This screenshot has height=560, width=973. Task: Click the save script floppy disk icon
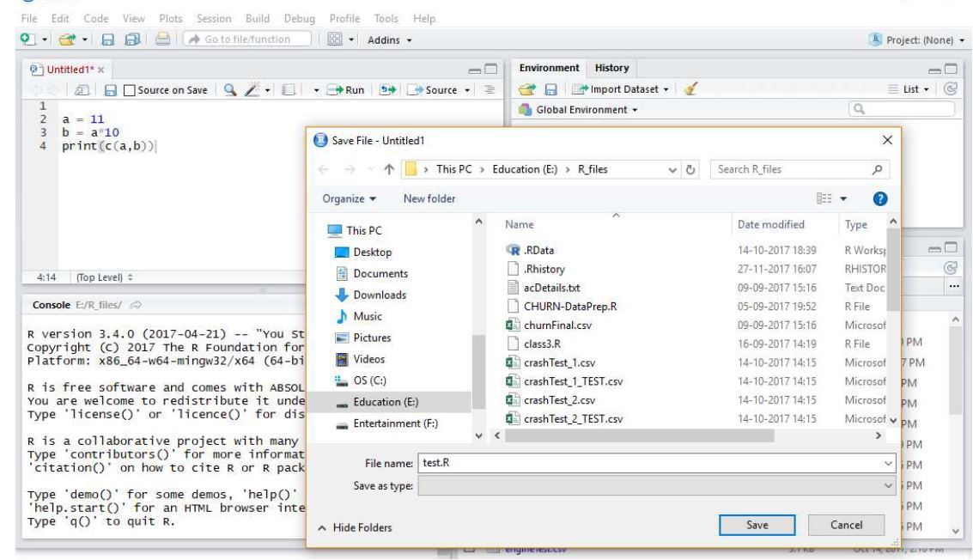[111, 90]
